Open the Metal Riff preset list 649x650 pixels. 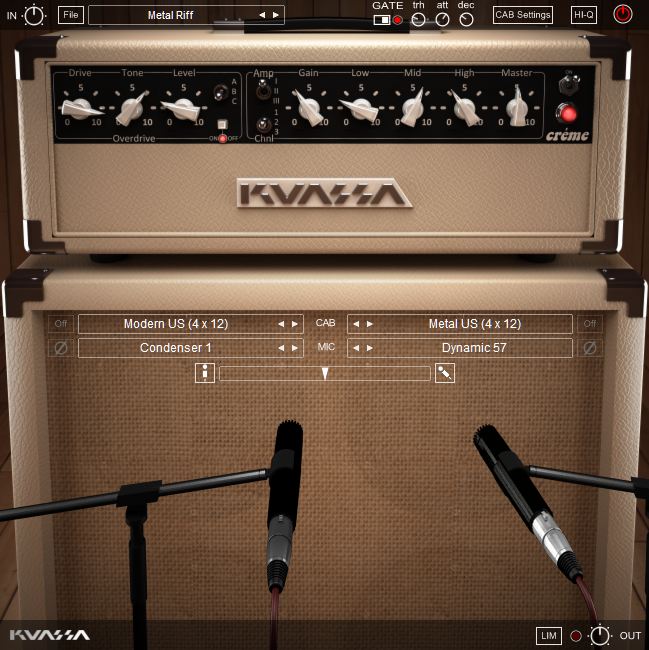click(170, 15)
